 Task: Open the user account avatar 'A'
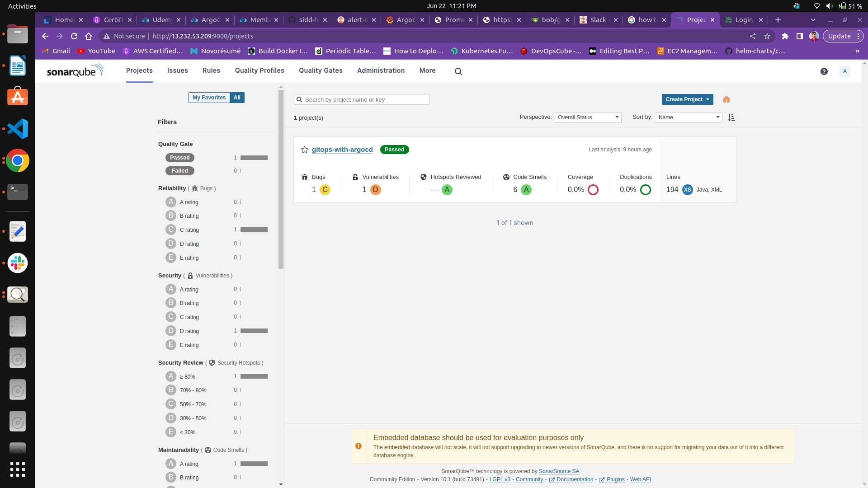(x=845, y=71)
